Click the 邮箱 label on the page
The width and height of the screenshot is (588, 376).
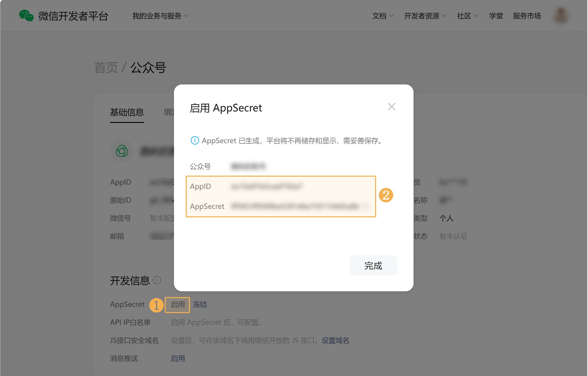[117, 236]
